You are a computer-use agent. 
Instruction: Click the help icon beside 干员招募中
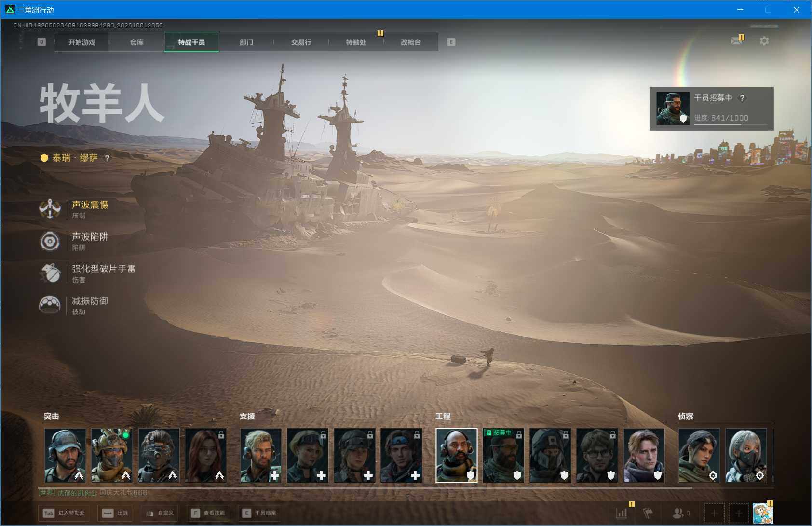click(742, 98)
